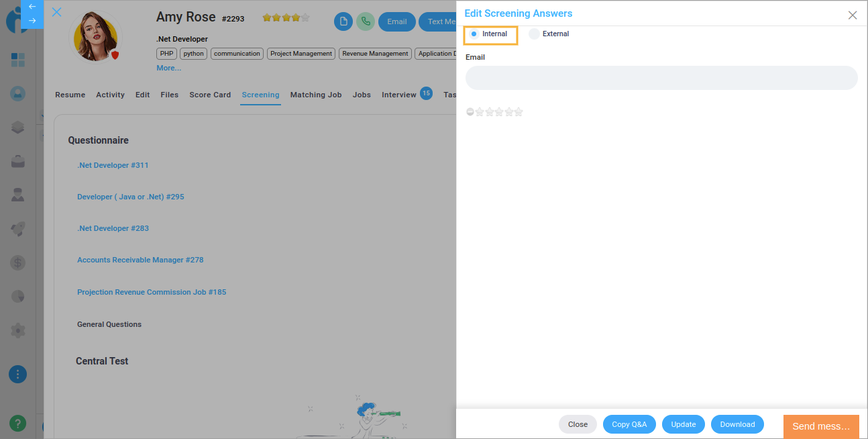Screen dimensions: 868x439
Task: Open the Score Card tab
Action: 210,95
